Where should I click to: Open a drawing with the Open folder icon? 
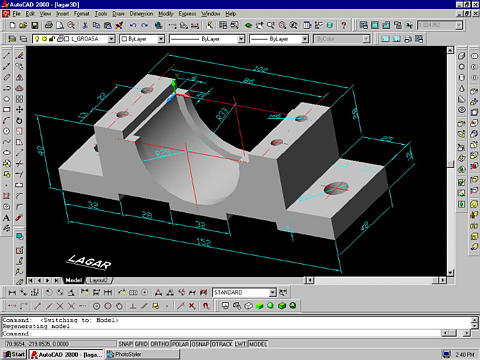tap(23, 25)
